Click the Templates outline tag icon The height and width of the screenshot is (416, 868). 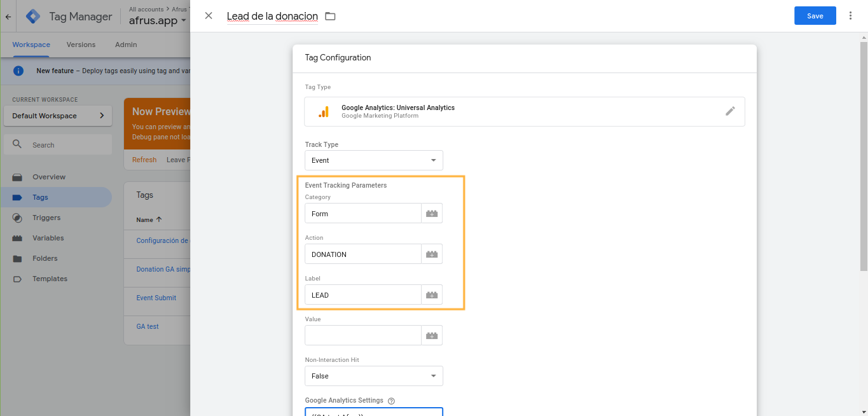point(18,279)
